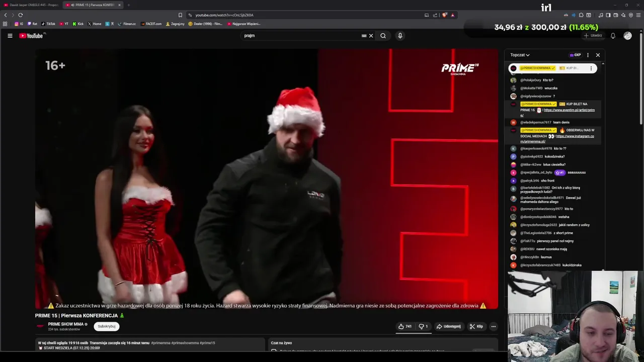Like the video with thumbs up
Screen dimensions: 644x362
(x=405, y=326)
